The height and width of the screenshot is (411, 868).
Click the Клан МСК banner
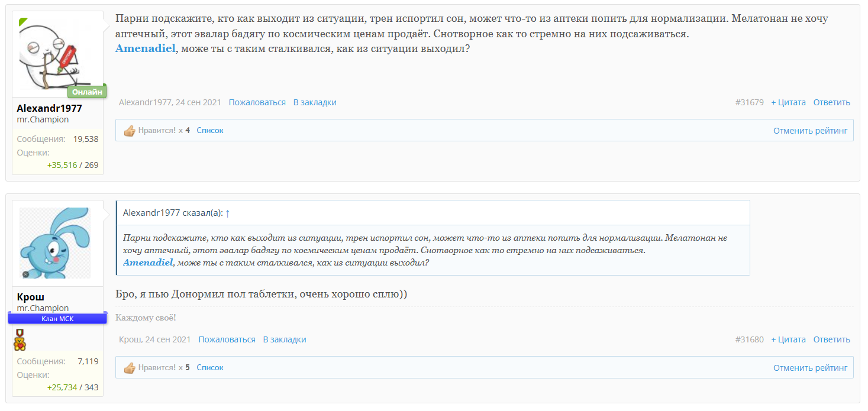pos(57,318)
